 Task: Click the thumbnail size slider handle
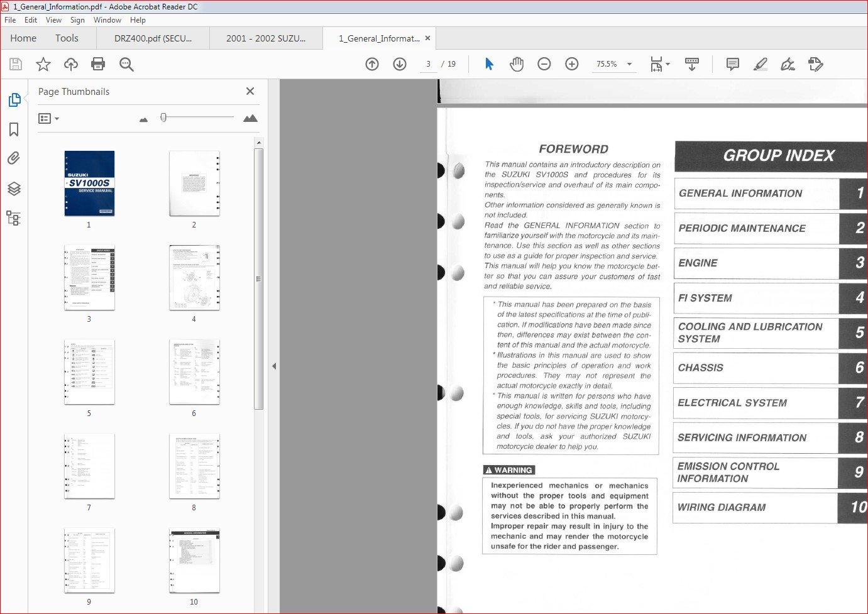tap(163, 118)
